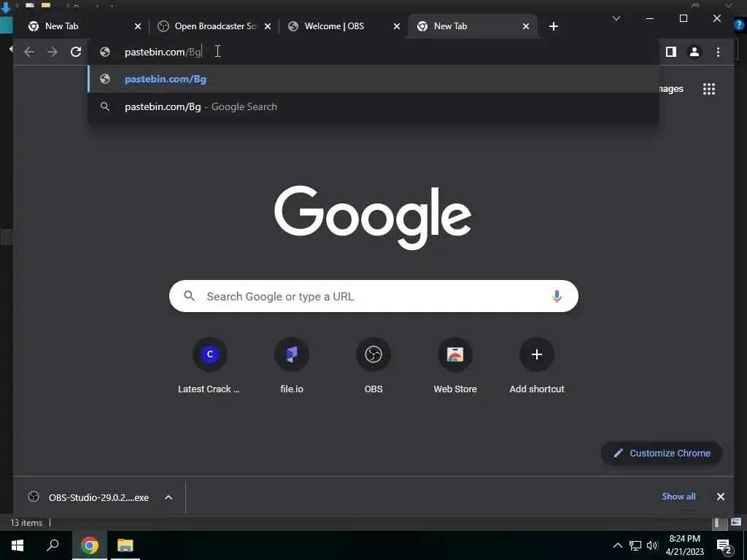This screenshot has height=560, width=747.
Task: Open a new tab with plus button
Action: click(553, 26)
